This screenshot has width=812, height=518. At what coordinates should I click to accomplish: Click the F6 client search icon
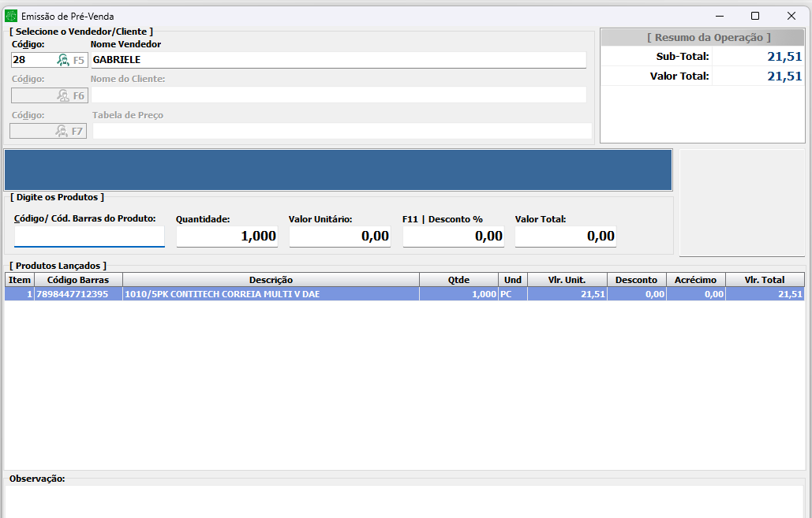point(63,95)
